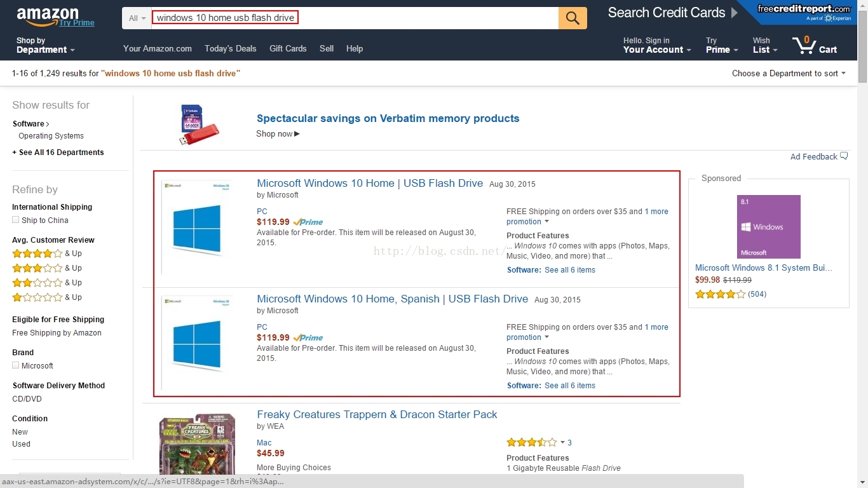
Task: Open Today's Deals in navigation bar
Action: tap(231, 48)
